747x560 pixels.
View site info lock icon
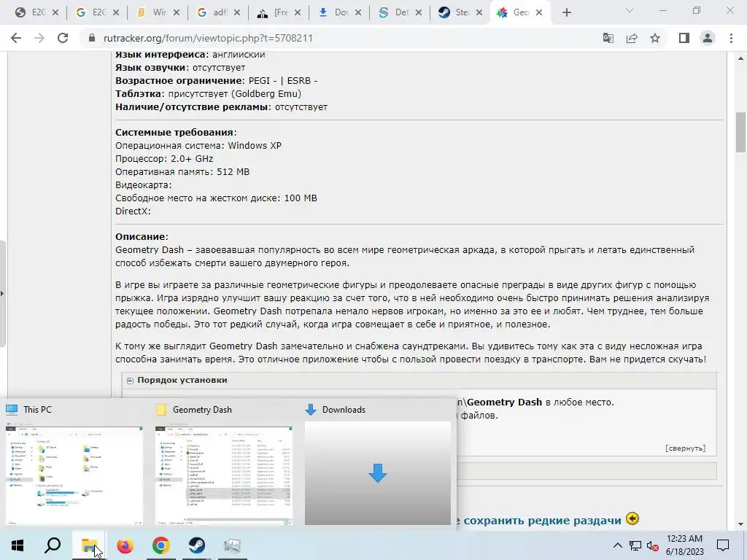pyautogui.click(x=92, y=38)
